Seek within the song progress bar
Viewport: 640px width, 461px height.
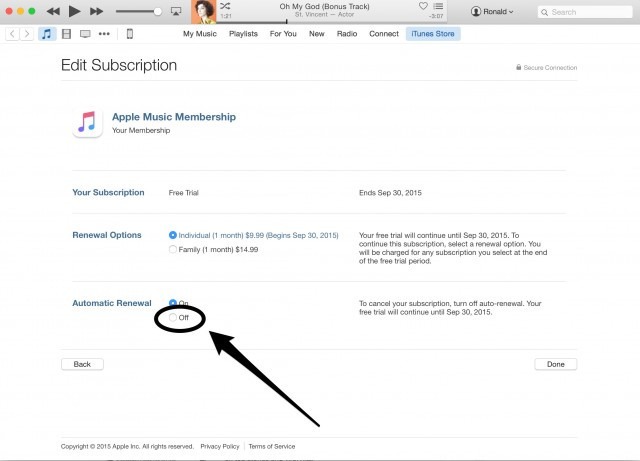pyautogui.click(x=331, y=22)
